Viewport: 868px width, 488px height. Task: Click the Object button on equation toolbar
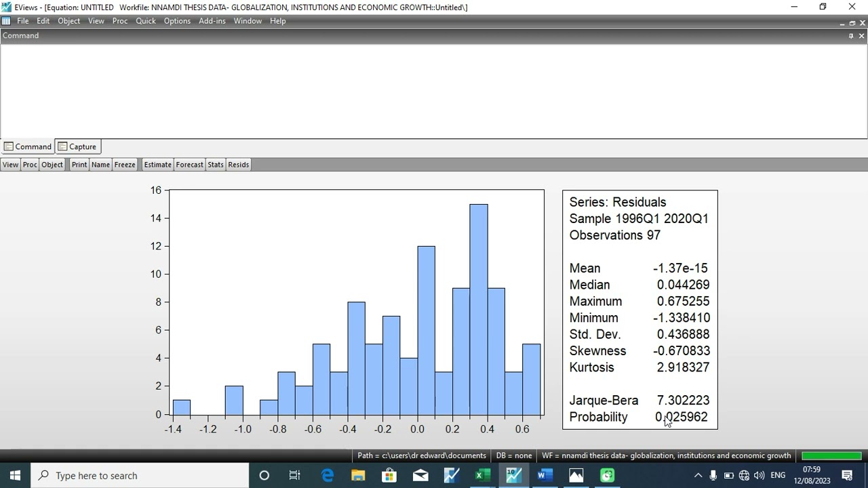pyautogui.click(x=52, y=165)
